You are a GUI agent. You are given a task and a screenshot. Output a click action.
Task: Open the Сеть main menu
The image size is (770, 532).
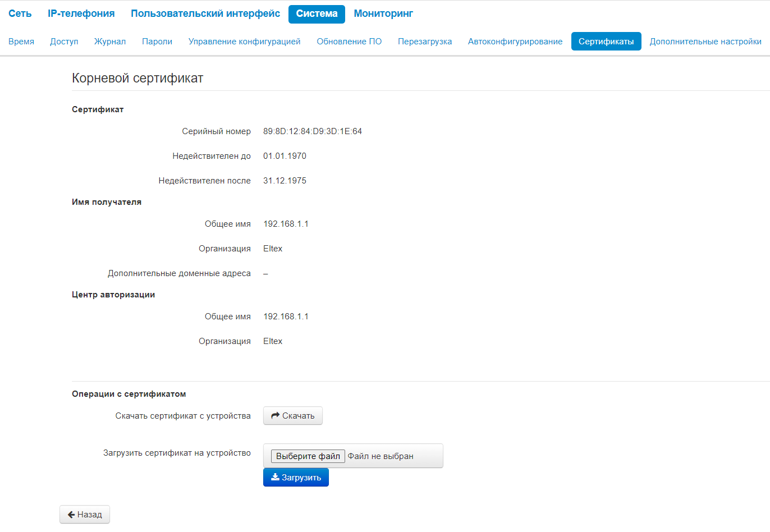[x=20, y=13]
